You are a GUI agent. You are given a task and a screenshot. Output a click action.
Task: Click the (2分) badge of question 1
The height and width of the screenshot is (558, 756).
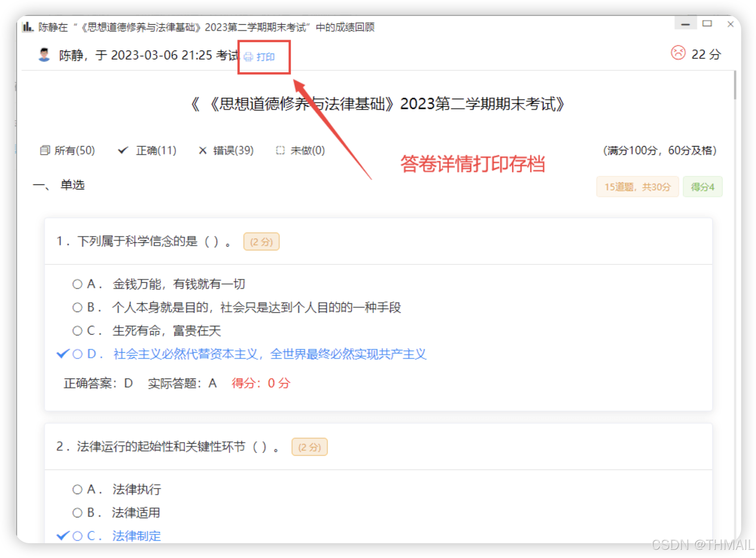261,242
